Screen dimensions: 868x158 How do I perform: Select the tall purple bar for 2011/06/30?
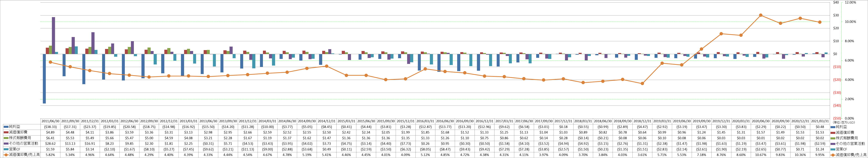click(53, 36)
